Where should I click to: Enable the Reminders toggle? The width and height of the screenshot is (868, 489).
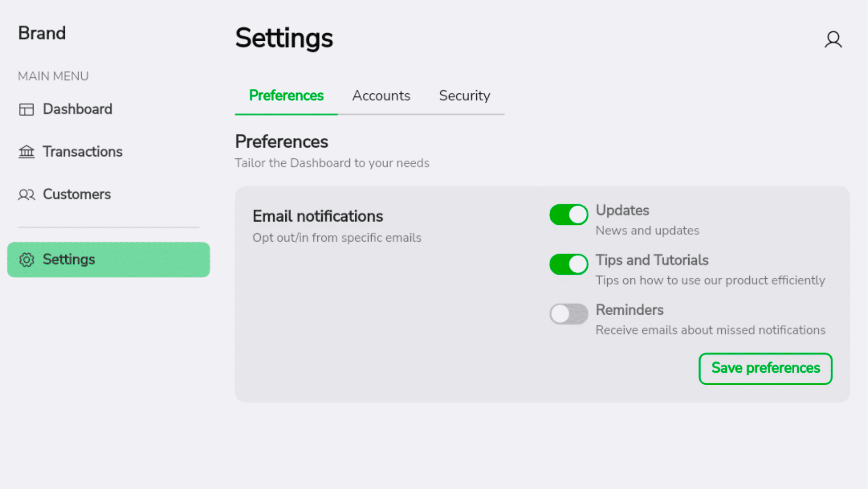coord(568,314)
